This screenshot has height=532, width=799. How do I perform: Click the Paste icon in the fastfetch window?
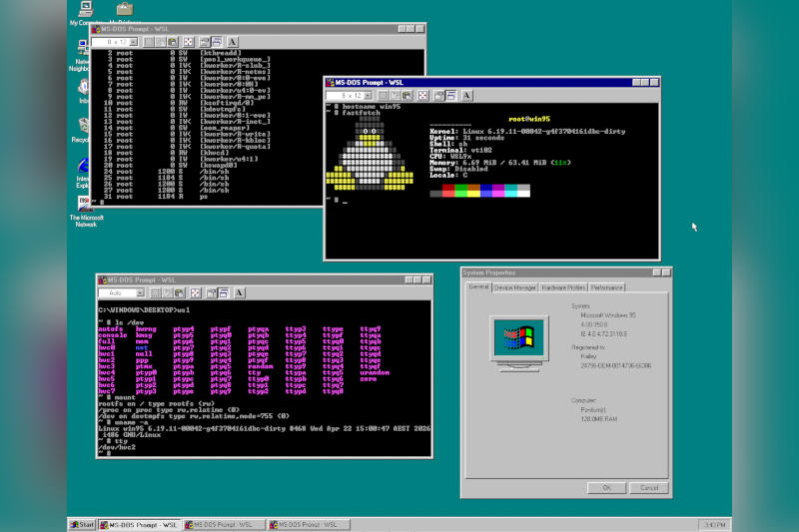point(408,94)
